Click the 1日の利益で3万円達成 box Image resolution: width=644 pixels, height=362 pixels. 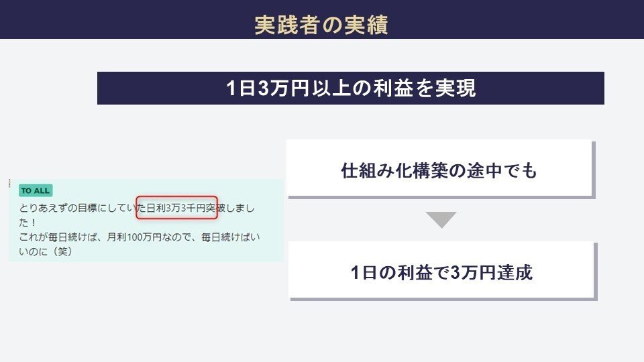click(x=441, y=273)
